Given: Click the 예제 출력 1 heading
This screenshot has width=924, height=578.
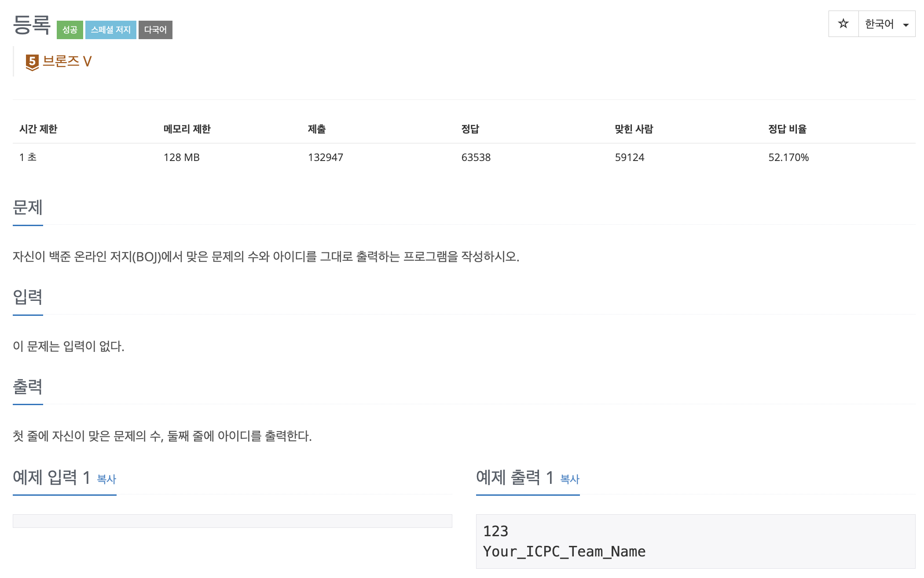Looking at the screenshot, I should coord(515,477).
